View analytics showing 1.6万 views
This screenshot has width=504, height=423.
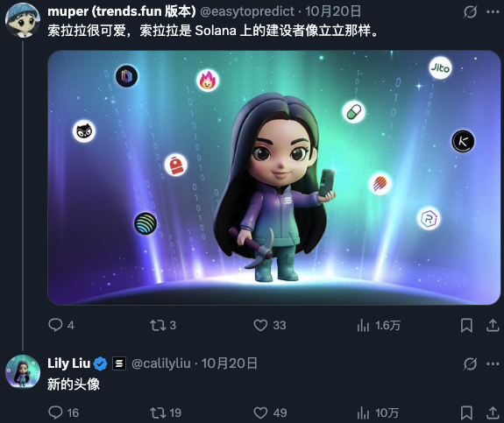coord(363,326)
